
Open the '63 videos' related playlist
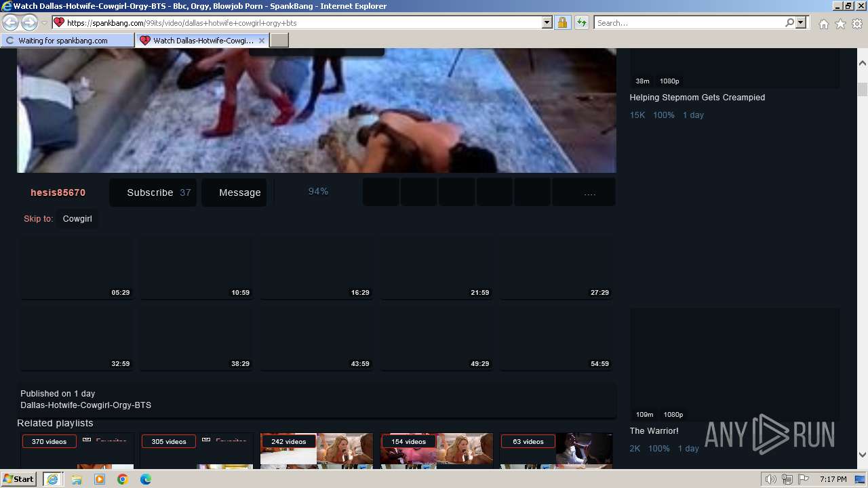557,451
